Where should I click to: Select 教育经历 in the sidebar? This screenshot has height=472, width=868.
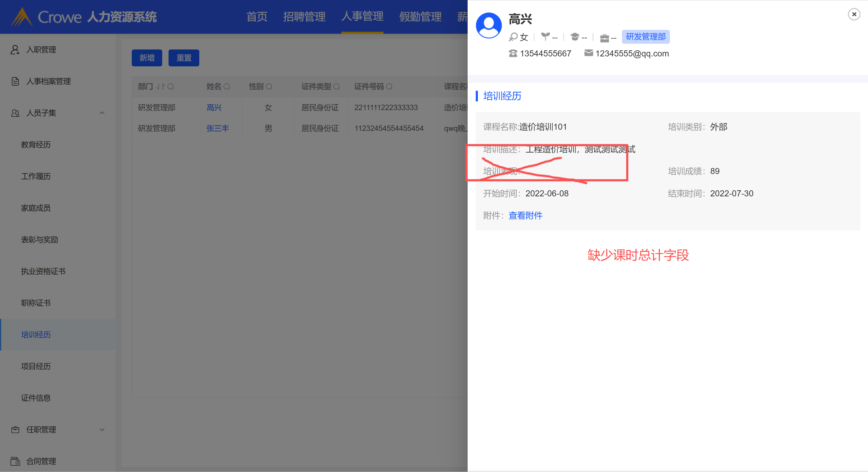(36, 145)
